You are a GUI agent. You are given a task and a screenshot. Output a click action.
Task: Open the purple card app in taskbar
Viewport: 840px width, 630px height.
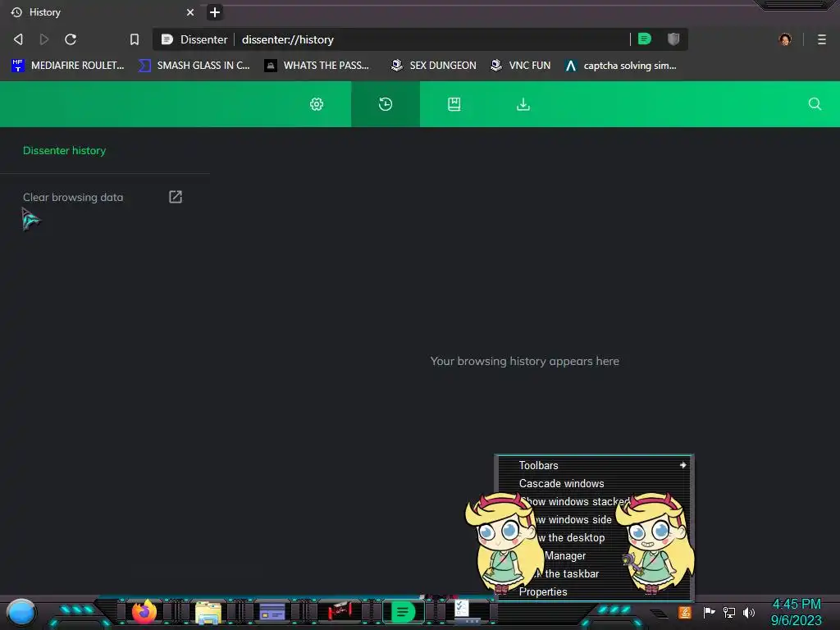click(272, 611)
